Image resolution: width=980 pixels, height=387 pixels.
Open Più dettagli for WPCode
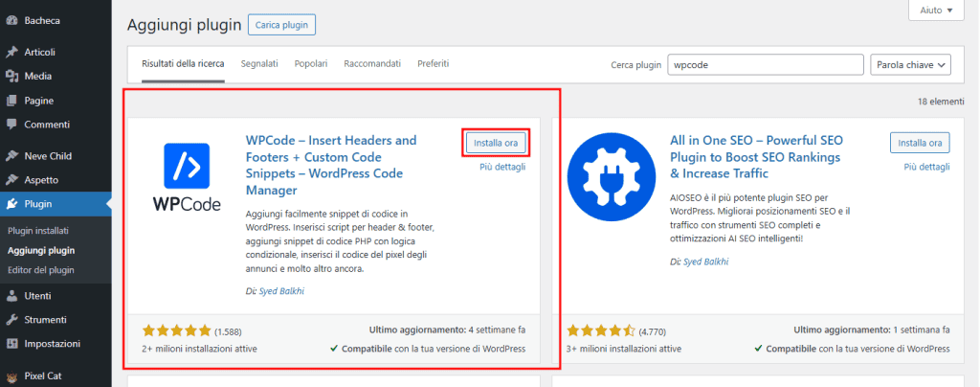click(x=502, y=167)
